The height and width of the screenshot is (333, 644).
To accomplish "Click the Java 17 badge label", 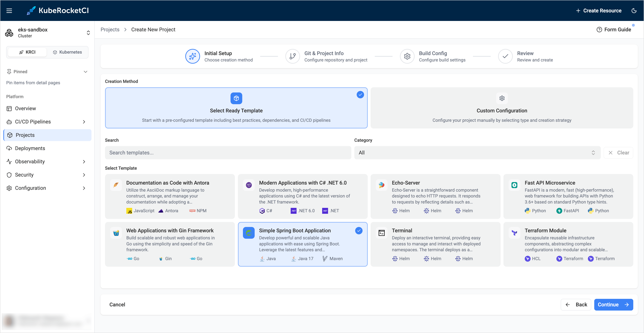I will pyautogui.click(x=306, y=258).
